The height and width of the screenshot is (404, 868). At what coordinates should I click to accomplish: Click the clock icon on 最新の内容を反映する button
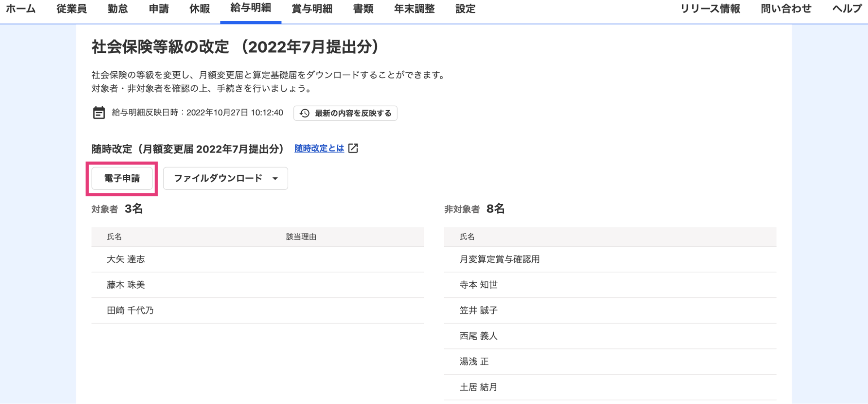pyautogui.click(x=304, y=113)
